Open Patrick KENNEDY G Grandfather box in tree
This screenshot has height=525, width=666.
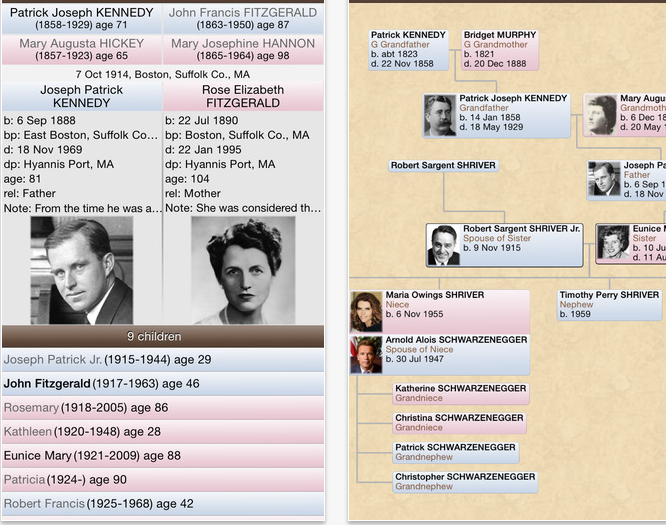point(409,50)
